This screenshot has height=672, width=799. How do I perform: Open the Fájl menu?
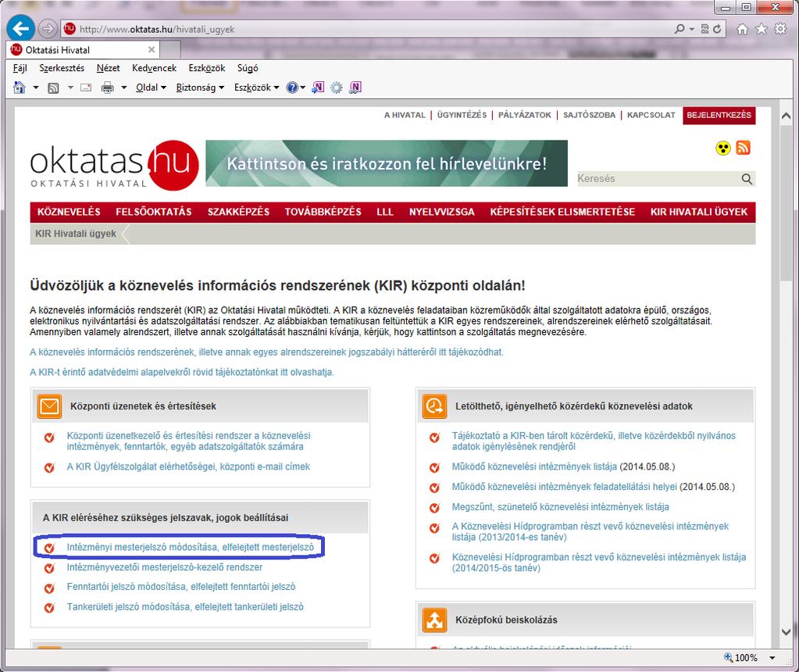[x=20, y=68]
